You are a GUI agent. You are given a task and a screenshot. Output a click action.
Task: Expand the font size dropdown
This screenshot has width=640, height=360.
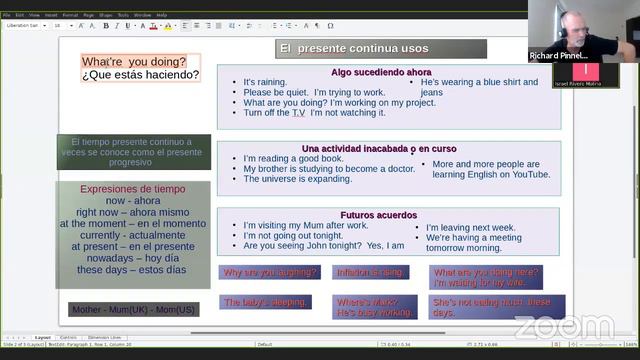[x=71, y=26]
